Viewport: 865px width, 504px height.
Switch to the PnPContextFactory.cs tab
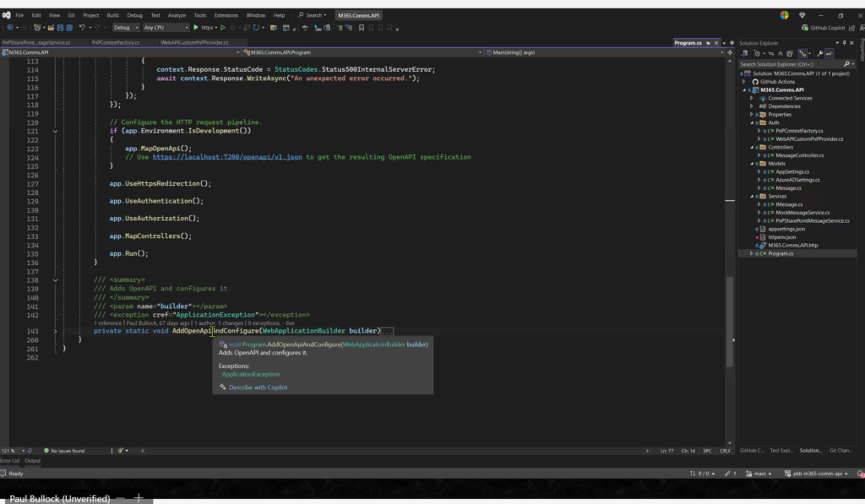117,42
